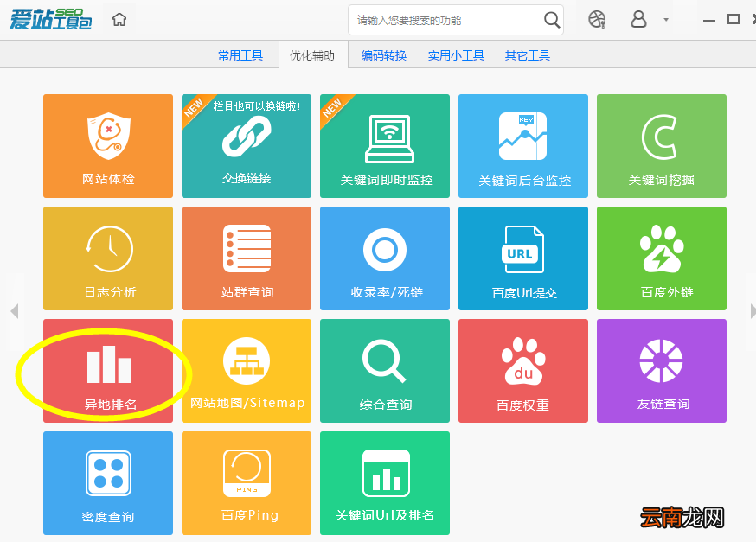Launch the 友链查询 friend link checker
The image size is (756, 542).
click(x=662, y=371)
